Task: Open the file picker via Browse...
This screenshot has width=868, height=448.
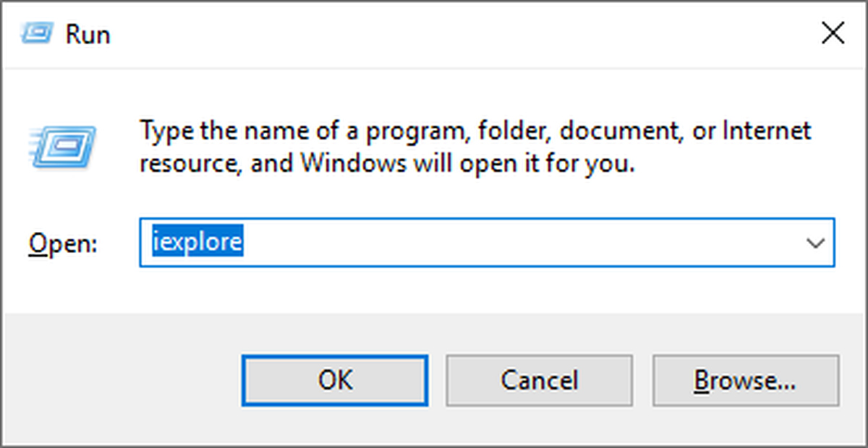Action: pyautogui.click(x=746, y=379)
